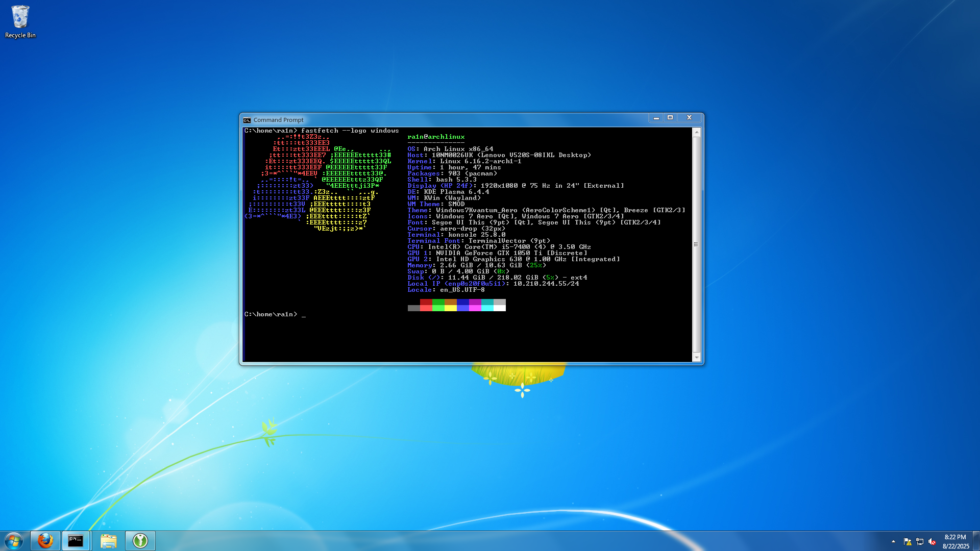Click the cyan bright color block
The width and height of the screenshot is (980, 551).
coord(487,308)
